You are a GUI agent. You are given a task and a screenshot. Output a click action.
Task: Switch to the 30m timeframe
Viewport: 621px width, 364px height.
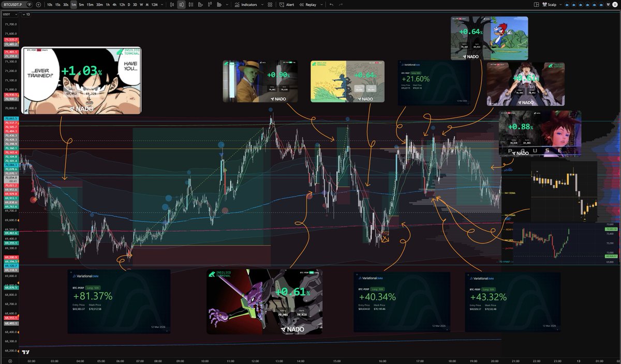click(99, 5)
